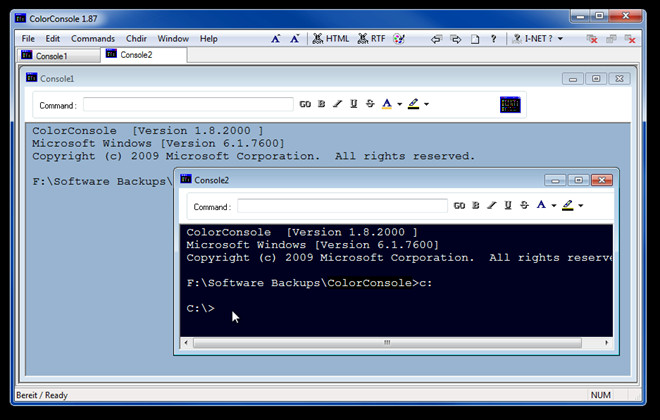Screen dimensions: 660x420
Task: Close the Console2 child window
Action: pos(602,180)
